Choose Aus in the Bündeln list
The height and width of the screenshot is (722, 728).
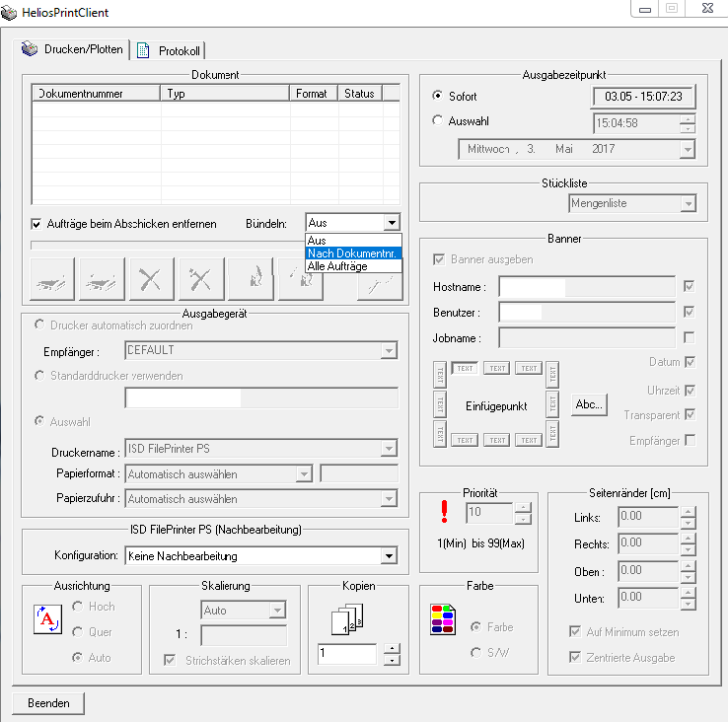click(x=353, y=241)
